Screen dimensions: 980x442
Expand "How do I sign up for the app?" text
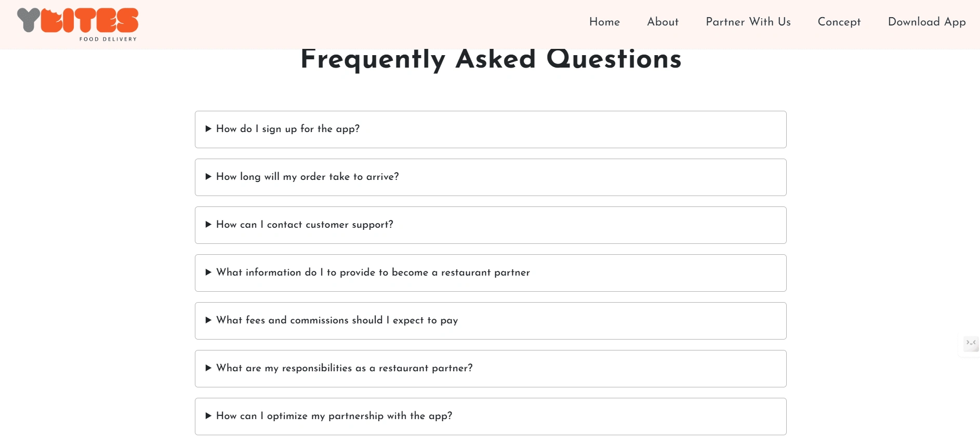click(288, 129)
